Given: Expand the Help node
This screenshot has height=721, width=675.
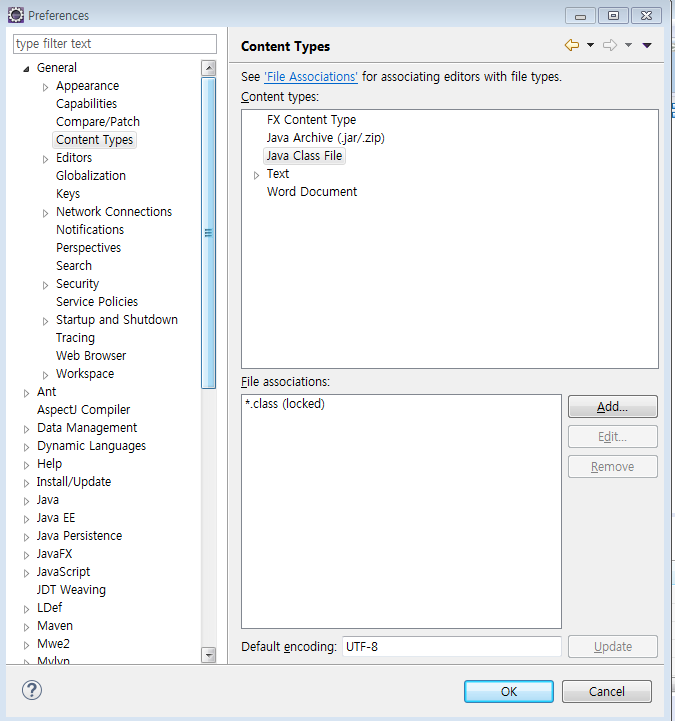Looking at the screenshot, I should [26, 465].
